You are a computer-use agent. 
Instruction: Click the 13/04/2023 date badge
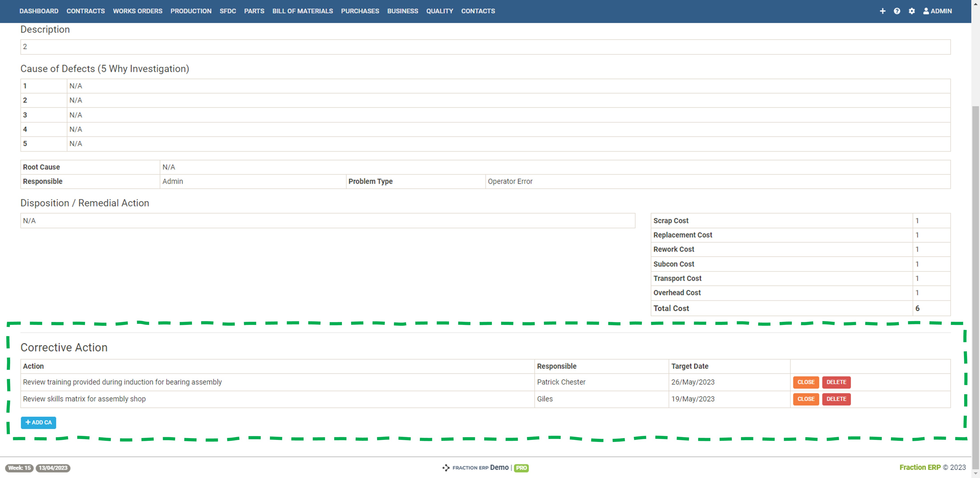click(53, 468)
